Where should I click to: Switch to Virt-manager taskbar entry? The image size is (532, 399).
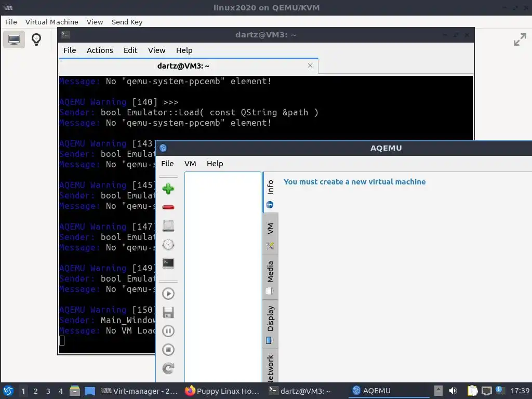139,391
